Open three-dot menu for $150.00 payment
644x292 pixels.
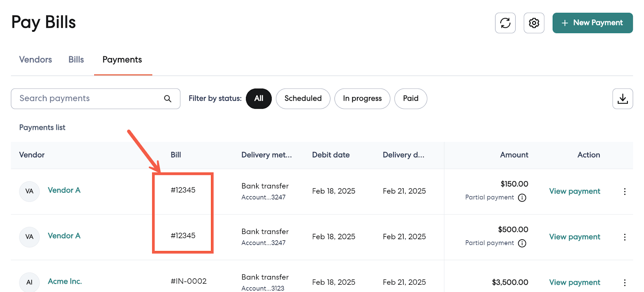pos(624,192)
